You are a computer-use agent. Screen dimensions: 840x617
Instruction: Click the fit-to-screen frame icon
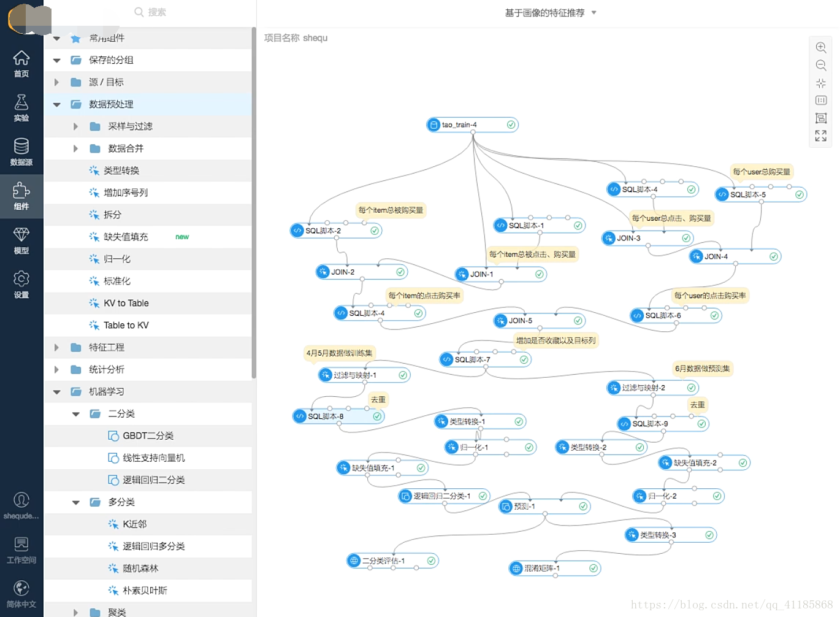tap(821, 118)
